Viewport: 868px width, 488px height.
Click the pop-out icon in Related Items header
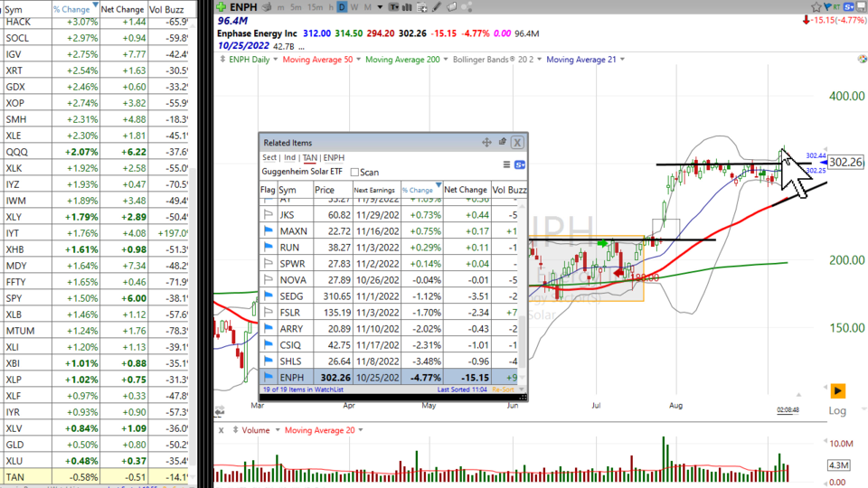[502, 142]
